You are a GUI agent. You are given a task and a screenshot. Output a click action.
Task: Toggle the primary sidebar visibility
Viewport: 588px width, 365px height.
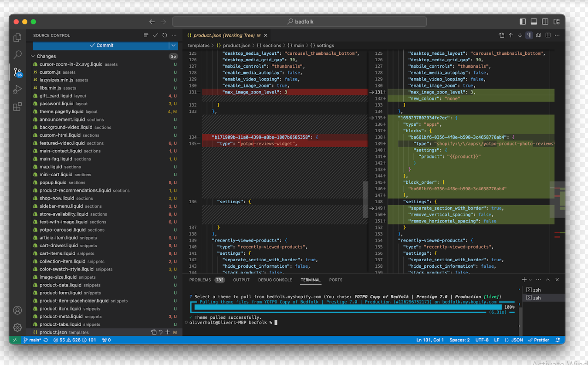point(523,22)
